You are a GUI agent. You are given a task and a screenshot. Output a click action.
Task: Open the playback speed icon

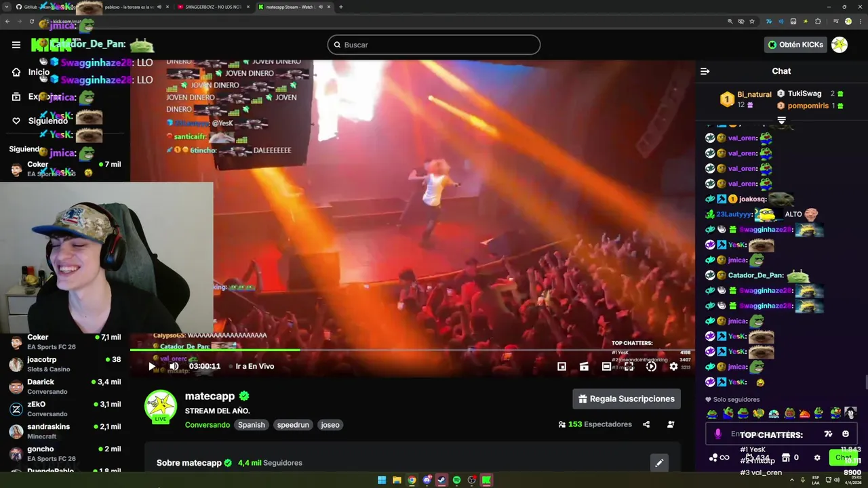(651, 366)
